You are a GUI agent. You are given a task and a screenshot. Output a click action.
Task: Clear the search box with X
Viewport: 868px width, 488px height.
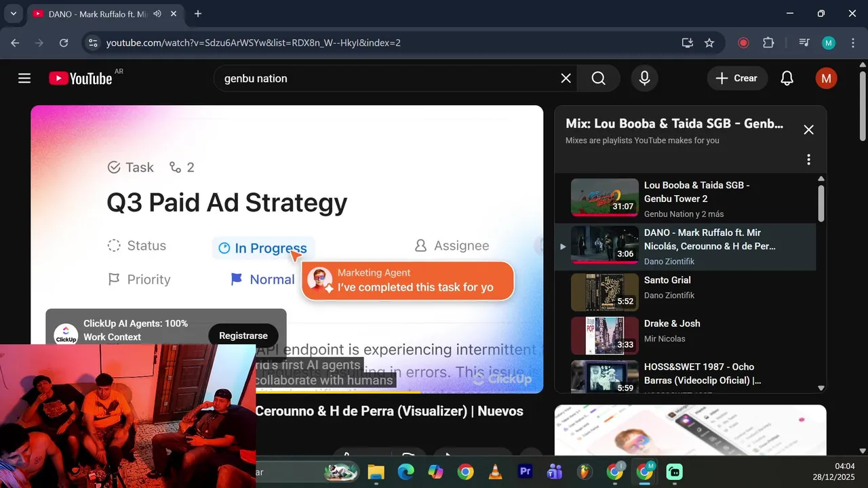tap(566, 79)
